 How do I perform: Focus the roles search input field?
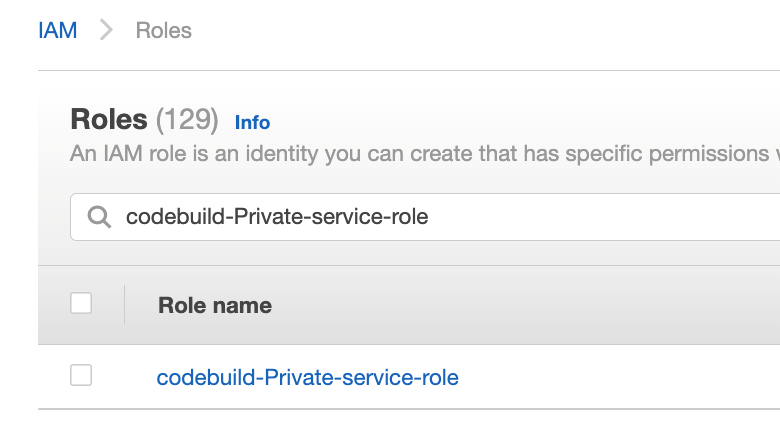(425, 217)
